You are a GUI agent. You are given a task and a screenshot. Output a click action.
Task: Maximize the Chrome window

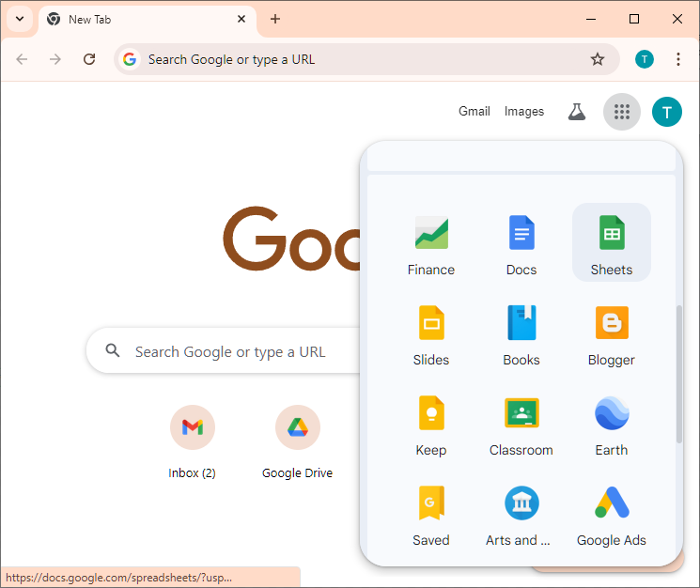coord(634,19)
